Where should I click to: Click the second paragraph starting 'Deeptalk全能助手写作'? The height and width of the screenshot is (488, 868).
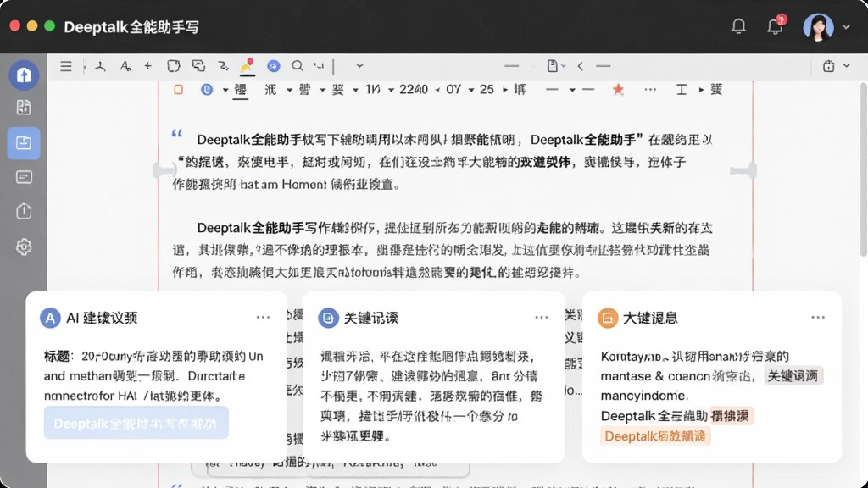point(442,250)
